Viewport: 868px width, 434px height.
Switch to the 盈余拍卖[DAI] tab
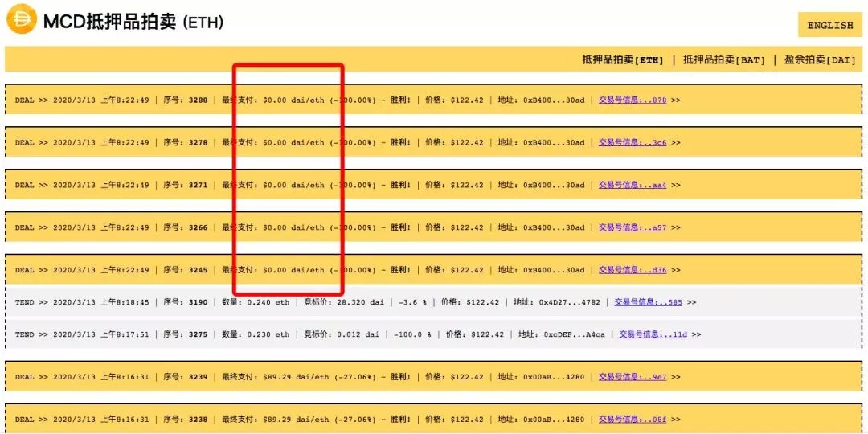point(820,59)
